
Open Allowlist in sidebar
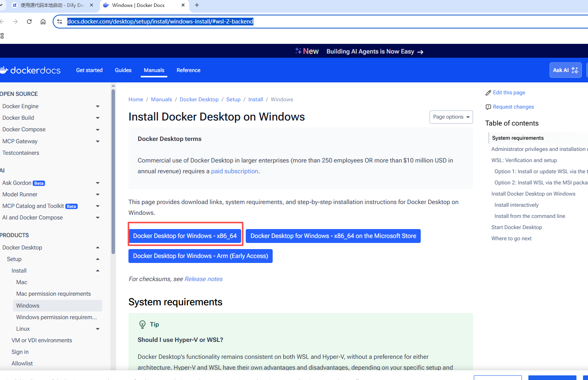(22, 363)
